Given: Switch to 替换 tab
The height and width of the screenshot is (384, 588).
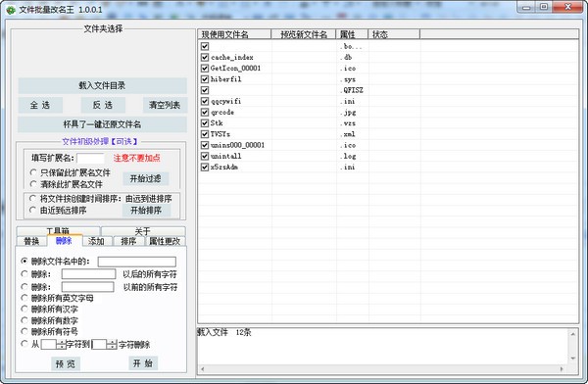Looking at the screenshot, I should click(x=32, y=241).
